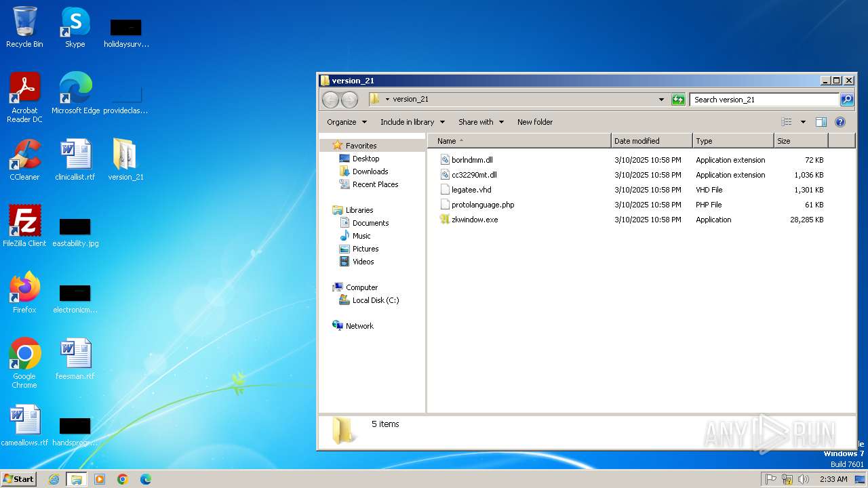Open Local Disk (C:)
Image resolution: width=868 pixels, height=488 pixels.
point(376,300)
